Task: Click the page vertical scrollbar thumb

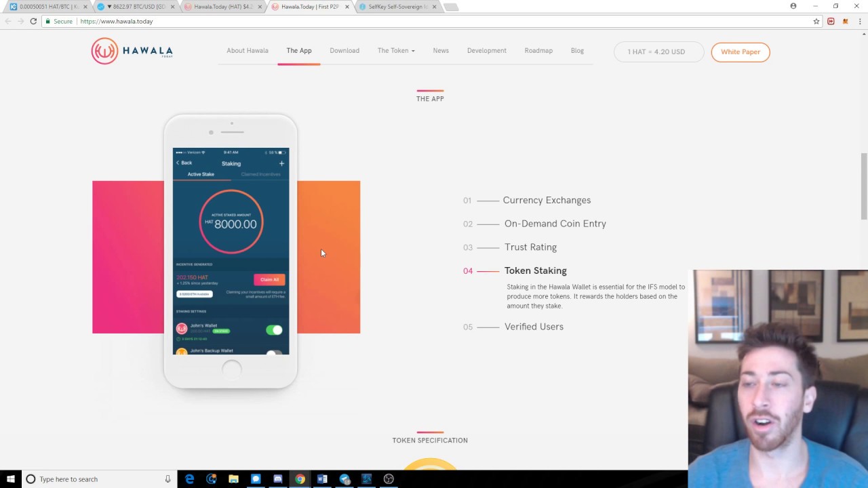Action: point(864,186)
